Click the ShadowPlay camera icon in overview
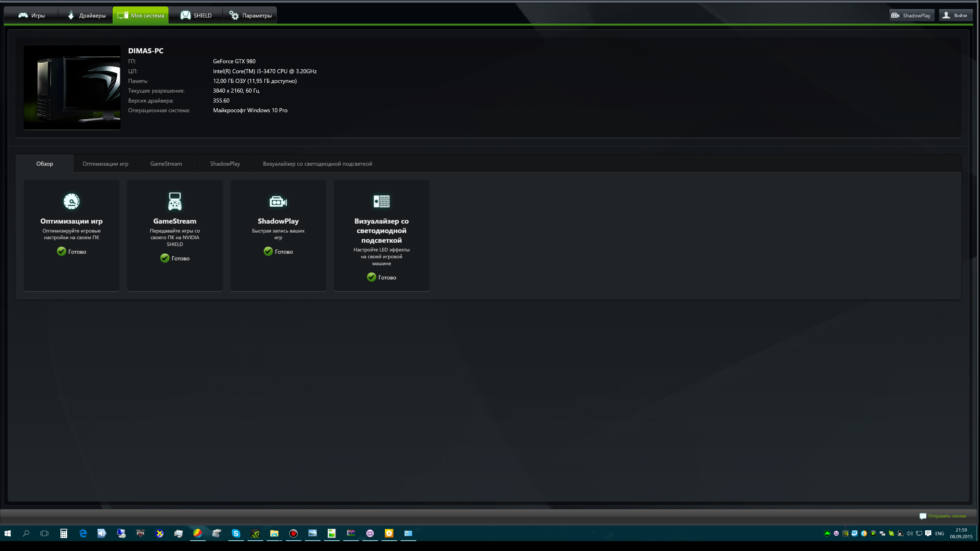This screenshot has width=980, height=551. tap(278, 201)
